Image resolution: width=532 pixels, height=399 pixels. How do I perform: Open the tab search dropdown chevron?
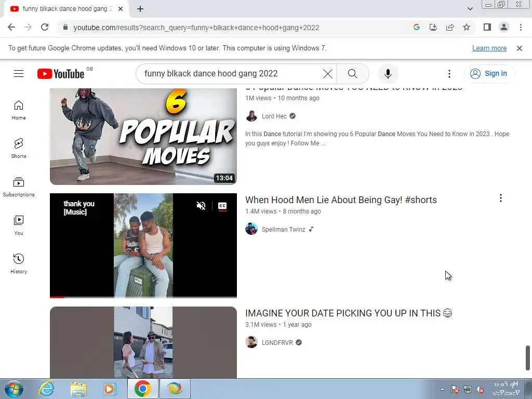470,9
